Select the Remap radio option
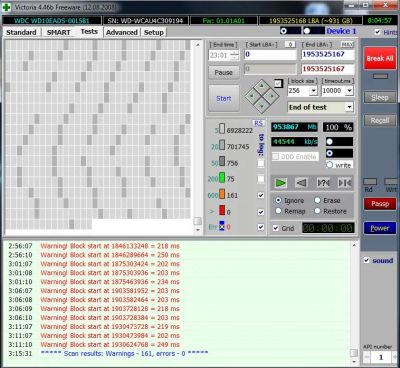400x368 pixels. tap(279, 211)
